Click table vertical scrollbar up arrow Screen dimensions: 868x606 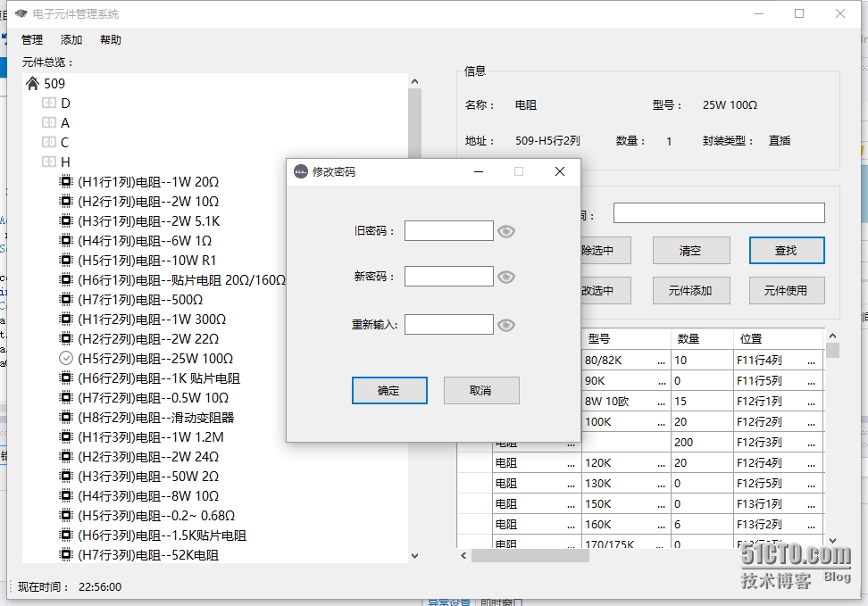[x=832, y=336]
